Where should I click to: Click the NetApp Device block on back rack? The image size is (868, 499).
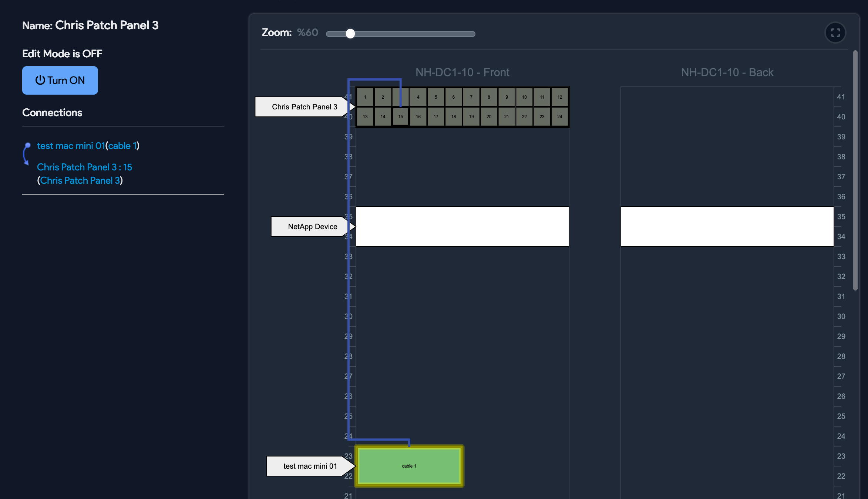[727, 227]
